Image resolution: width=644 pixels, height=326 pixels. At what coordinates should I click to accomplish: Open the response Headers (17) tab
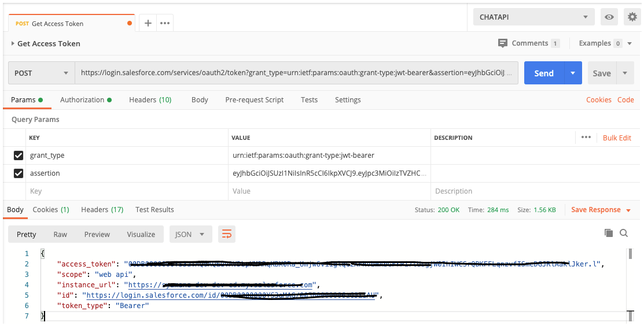point(102,210)
